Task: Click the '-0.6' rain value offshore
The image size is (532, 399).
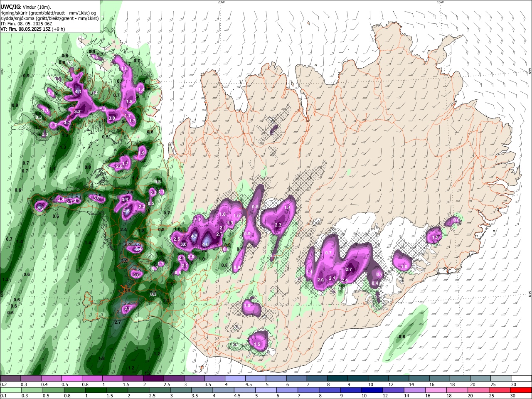Action: pyautogui.click(x=401, y=337)
